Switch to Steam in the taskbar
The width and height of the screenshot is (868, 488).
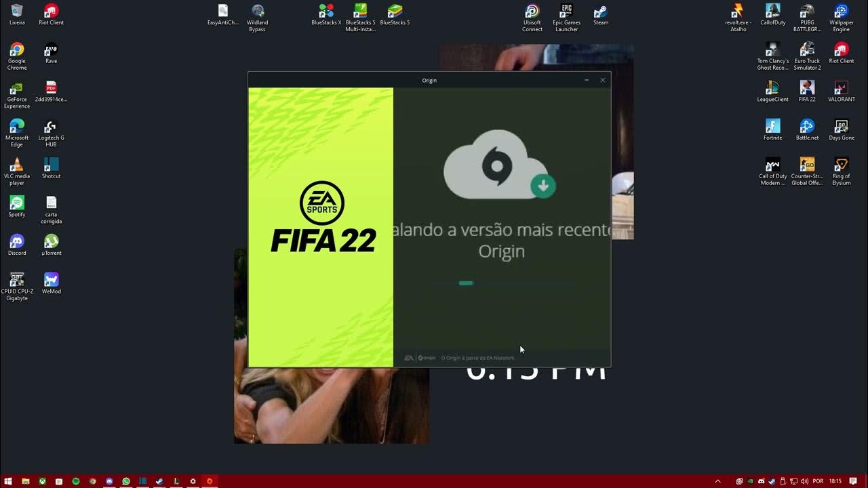click(x=159, y=481)
